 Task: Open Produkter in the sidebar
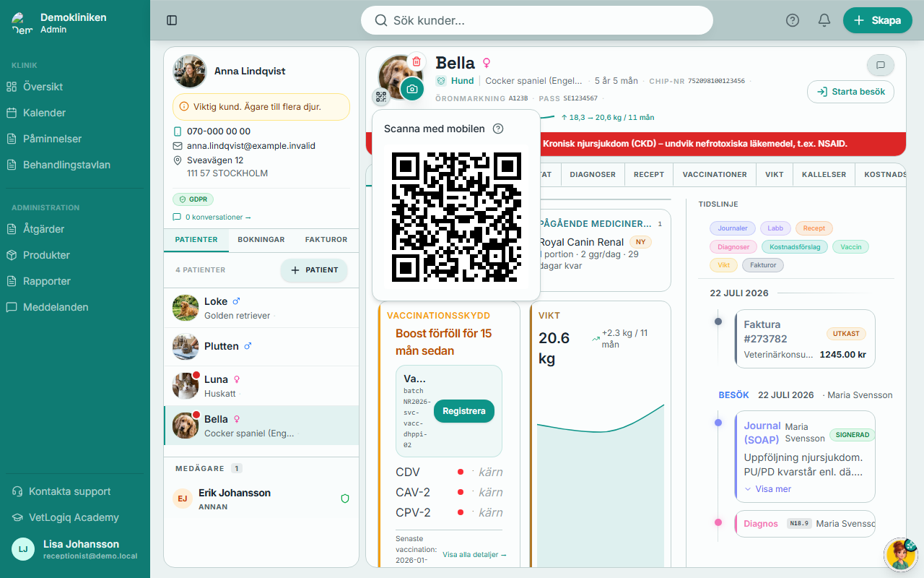(75, 255)
